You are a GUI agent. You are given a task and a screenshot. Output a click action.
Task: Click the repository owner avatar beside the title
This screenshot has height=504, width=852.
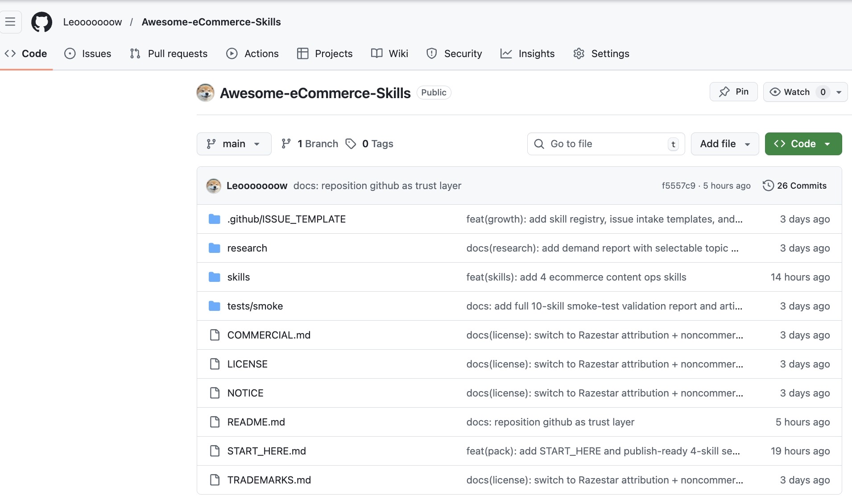click(205, 93)
